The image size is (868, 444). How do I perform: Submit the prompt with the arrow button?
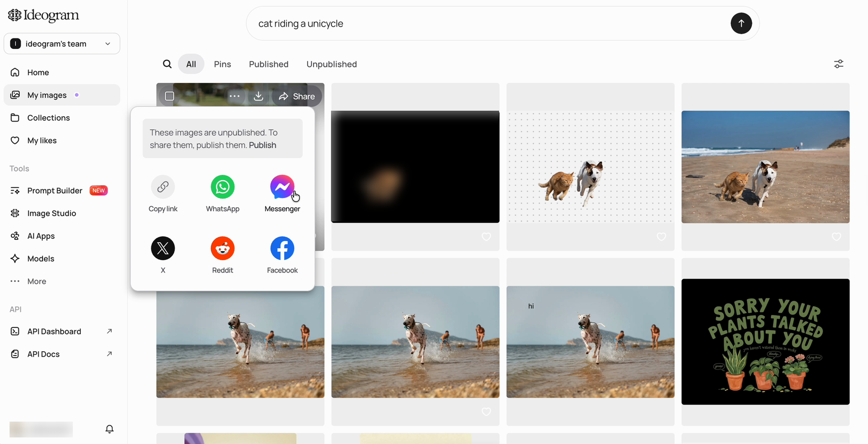[741, 23]
